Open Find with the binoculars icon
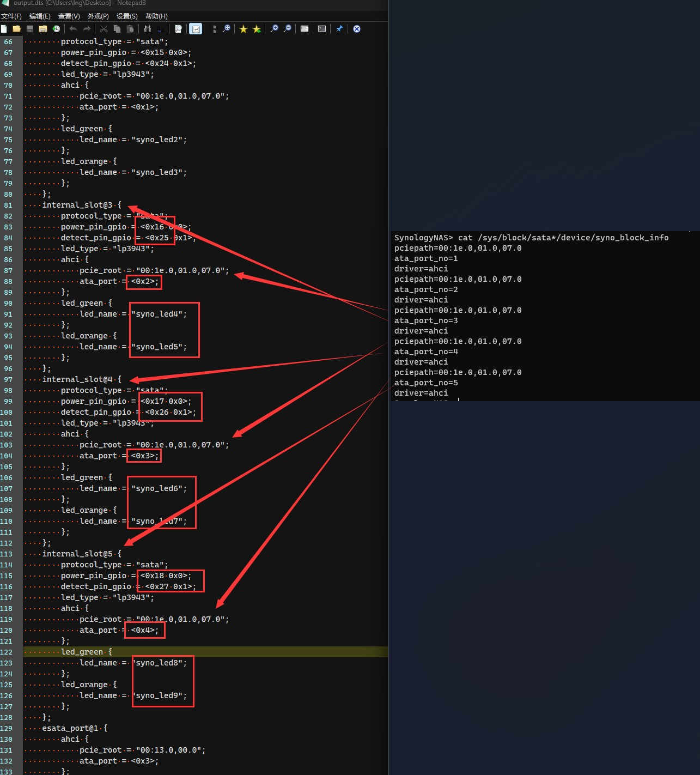 pos(148,29)
